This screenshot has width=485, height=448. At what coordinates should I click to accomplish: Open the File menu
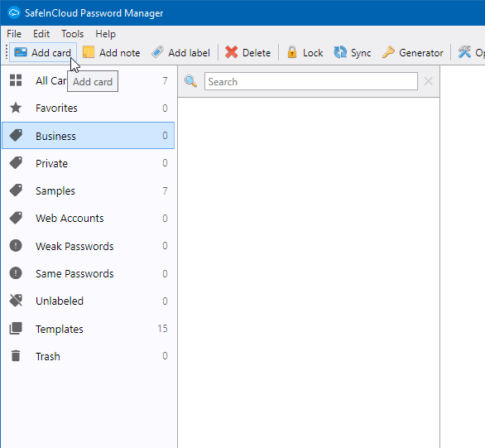coord(14,34)
